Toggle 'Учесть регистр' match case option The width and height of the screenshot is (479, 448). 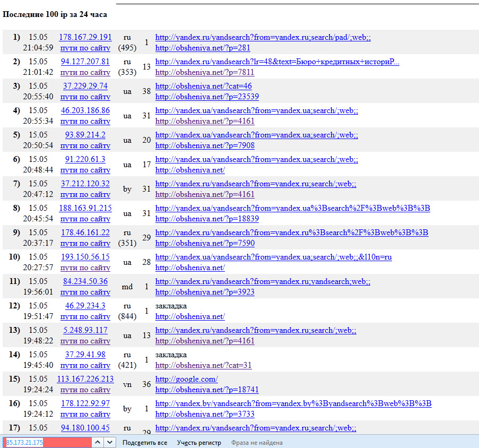click(199, 443)
